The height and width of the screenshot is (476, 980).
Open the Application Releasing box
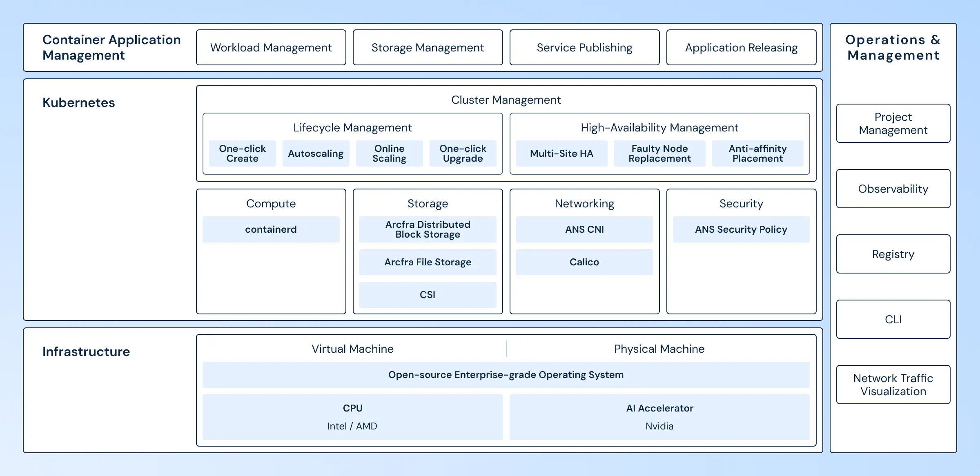741,47
